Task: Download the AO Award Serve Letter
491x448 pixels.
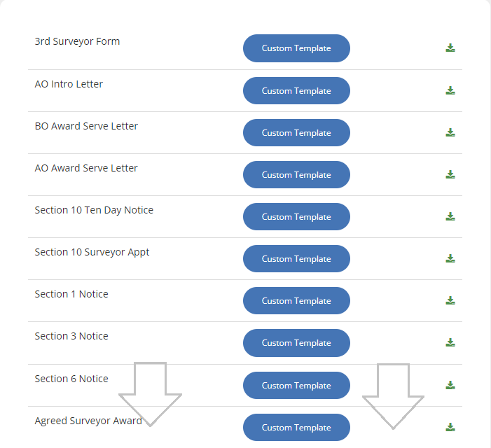Action: click(450, 174)
